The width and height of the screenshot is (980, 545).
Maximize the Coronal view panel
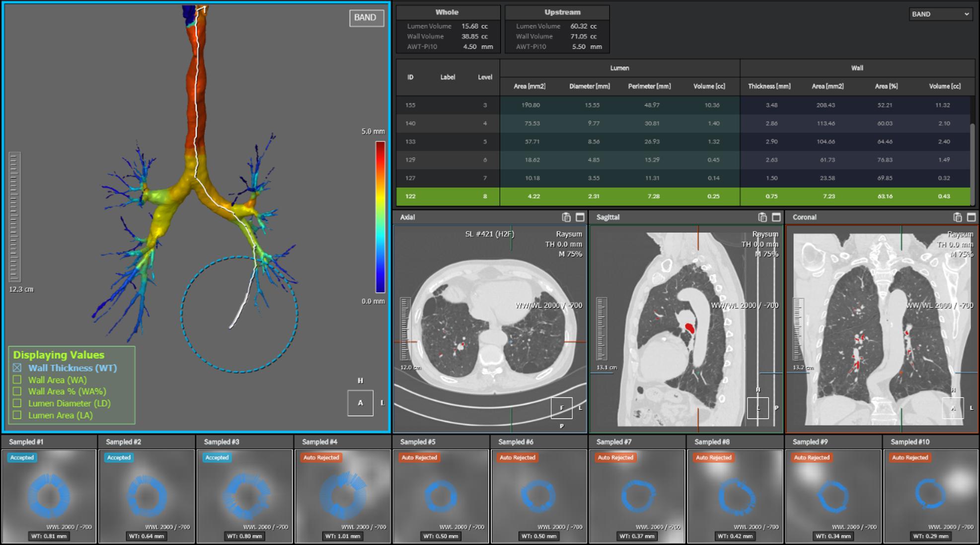click(971, 217)
